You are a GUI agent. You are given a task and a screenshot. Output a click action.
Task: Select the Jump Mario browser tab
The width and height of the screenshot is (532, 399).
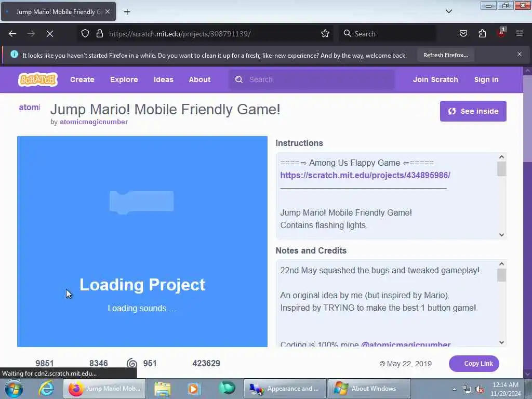click(x=58, y=11)
